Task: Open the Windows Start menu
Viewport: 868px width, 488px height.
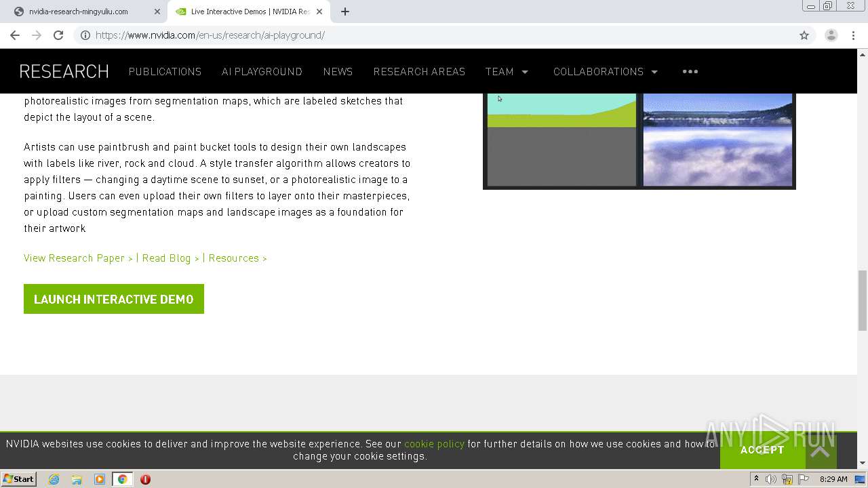Action: (x=19, y=479)
